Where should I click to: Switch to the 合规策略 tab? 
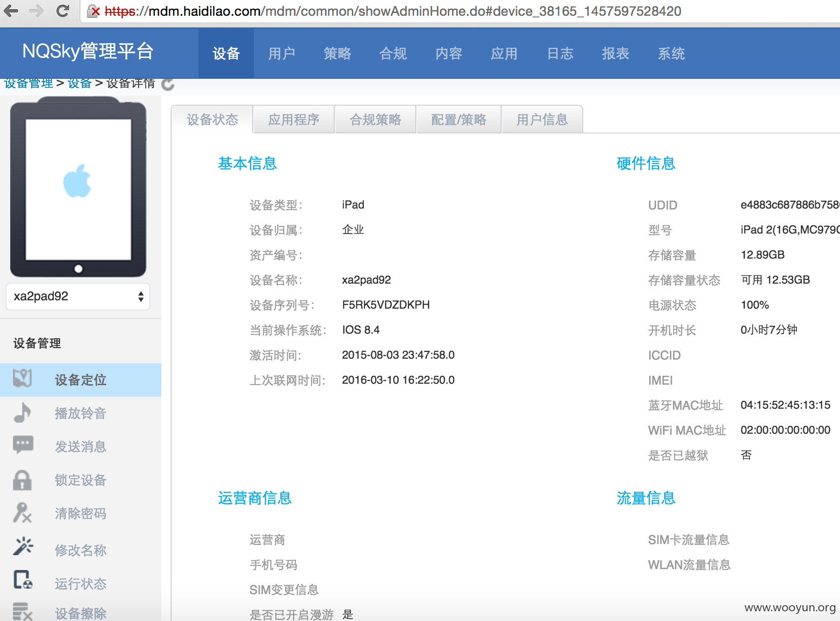point(375,120)
